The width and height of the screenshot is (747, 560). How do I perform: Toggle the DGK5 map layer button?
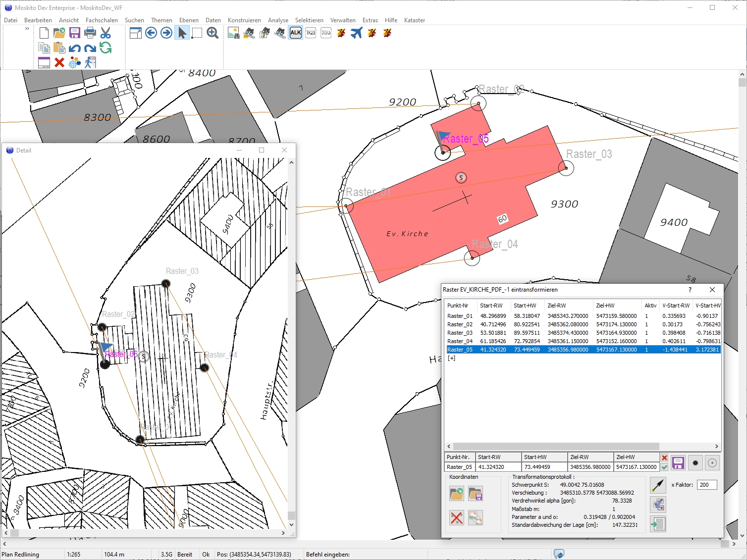tap(326, 33)
